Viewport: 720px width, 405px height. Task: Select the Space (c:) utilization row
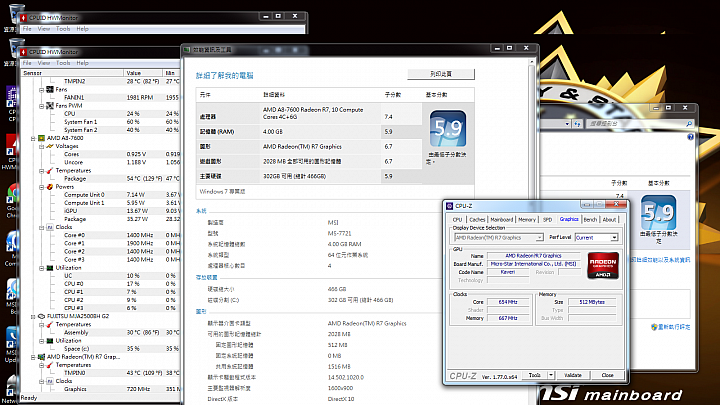point(101,349)
